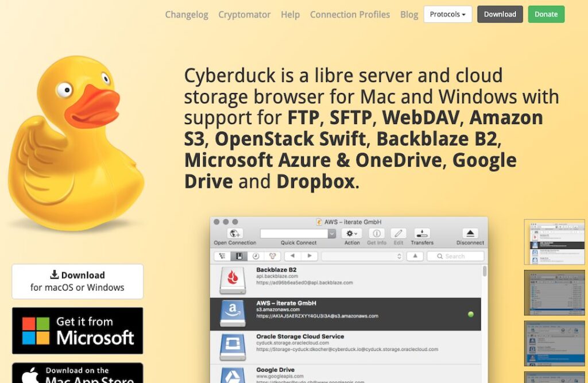The width and height of the screenshot is (588, 383).
Task: Click the green connection status dot
Action: click(x=471, y=314)
